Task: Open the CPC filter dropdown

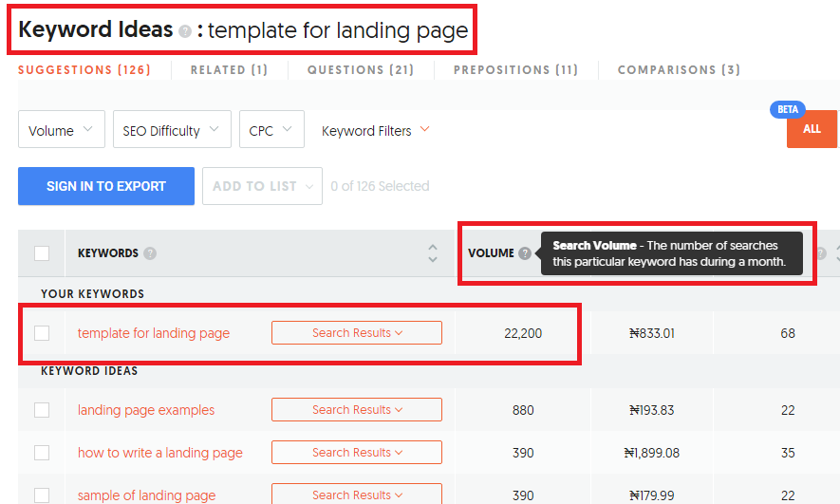Action: pos(271,129)
